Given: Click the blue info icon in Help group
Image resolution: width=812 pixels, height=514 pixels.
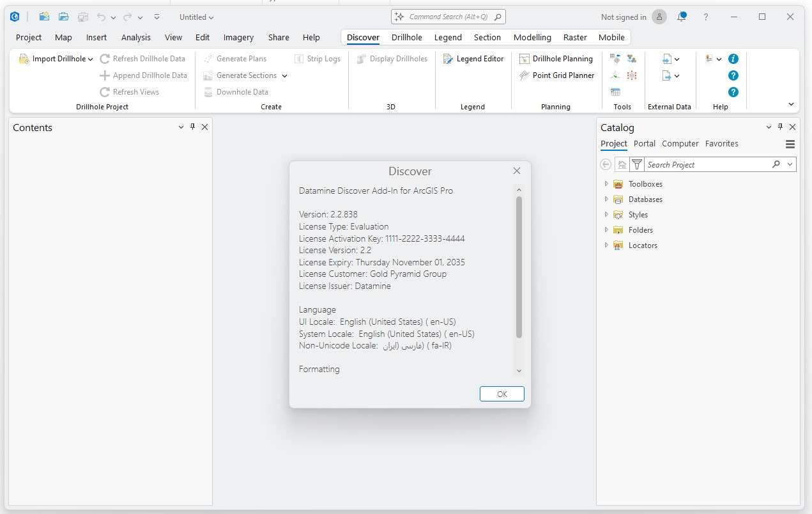Looking at the screenshot, I should coord(733,59).
